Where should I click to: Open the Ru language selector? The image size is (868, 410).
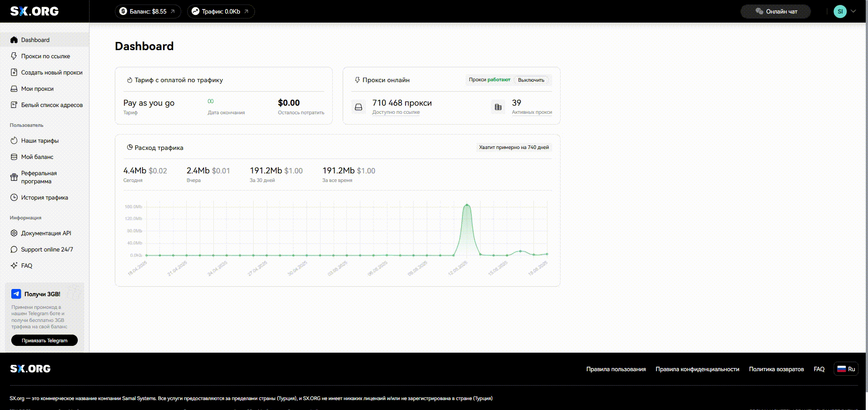pos(846,369)
